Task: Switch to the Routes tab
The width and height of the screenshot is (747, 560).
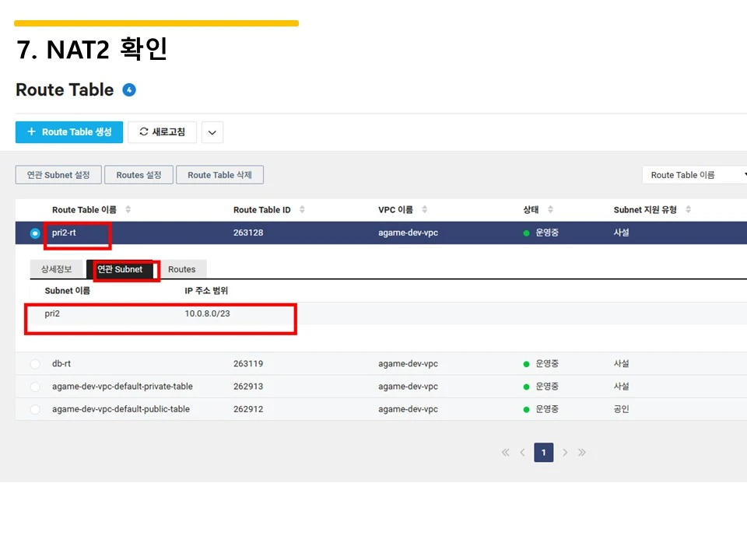Action: (x=183, y=269)
